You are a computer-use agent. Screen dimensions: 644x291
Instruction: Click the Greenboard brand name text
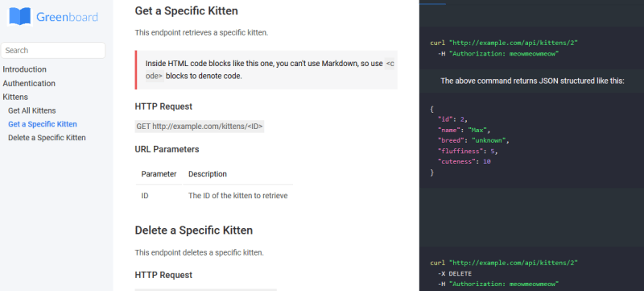67,17
